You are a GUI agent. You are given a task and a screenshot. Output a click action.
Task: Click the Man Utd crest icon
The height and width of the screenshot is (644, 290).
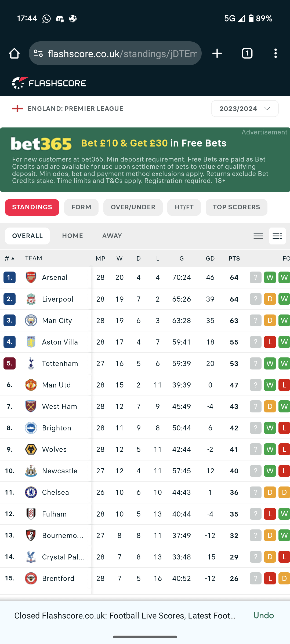coord(31,385)
